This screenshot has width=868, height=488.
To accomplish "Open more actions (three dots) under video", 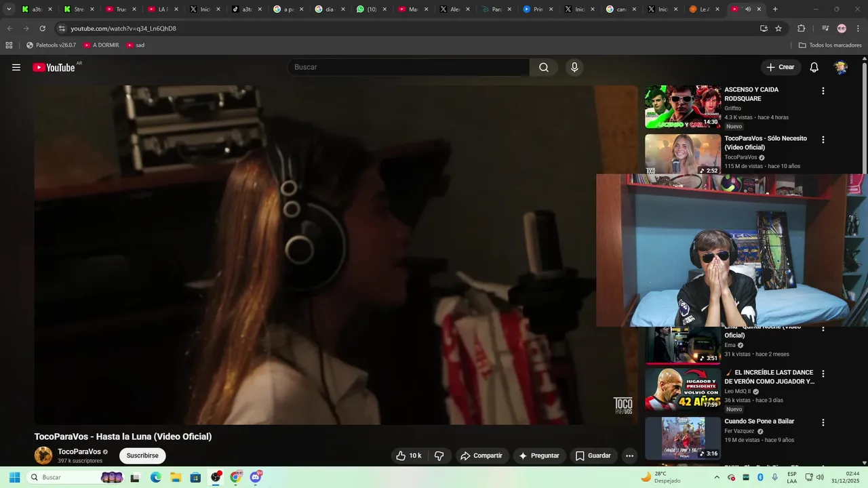I will tap(629, 455).
